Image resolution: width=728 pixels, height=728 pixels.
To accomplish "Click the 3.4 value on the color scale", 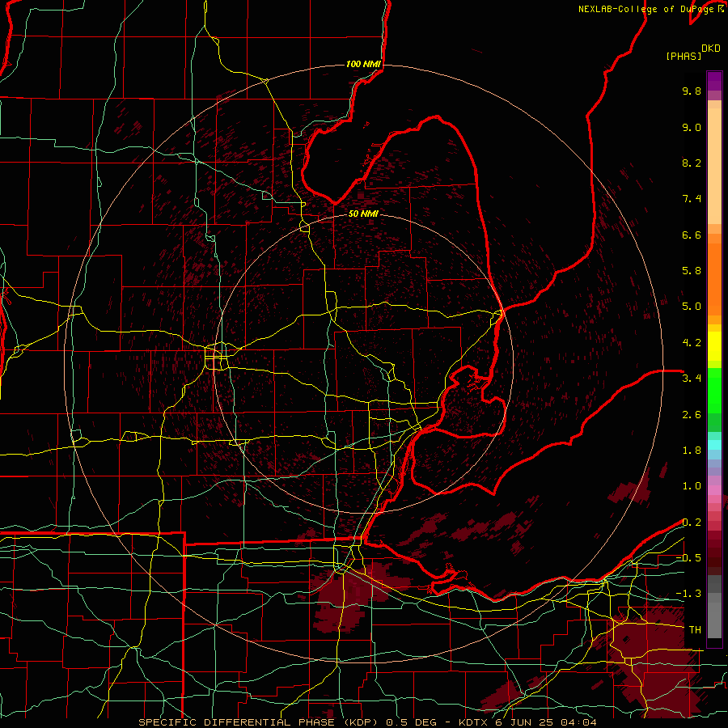I will click(692, 379).
